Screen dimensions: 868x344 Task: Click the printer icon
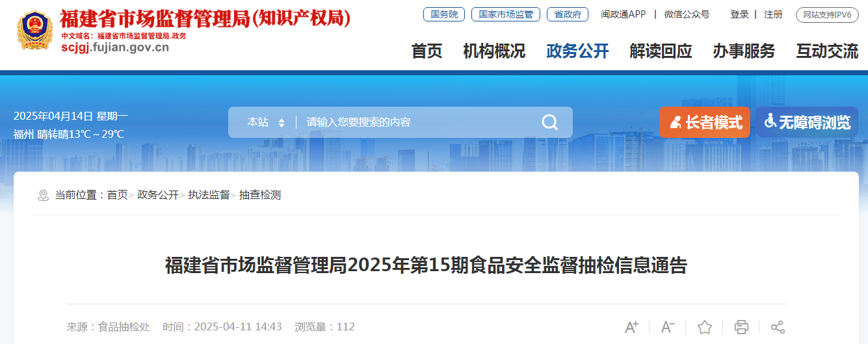[741, 327]
